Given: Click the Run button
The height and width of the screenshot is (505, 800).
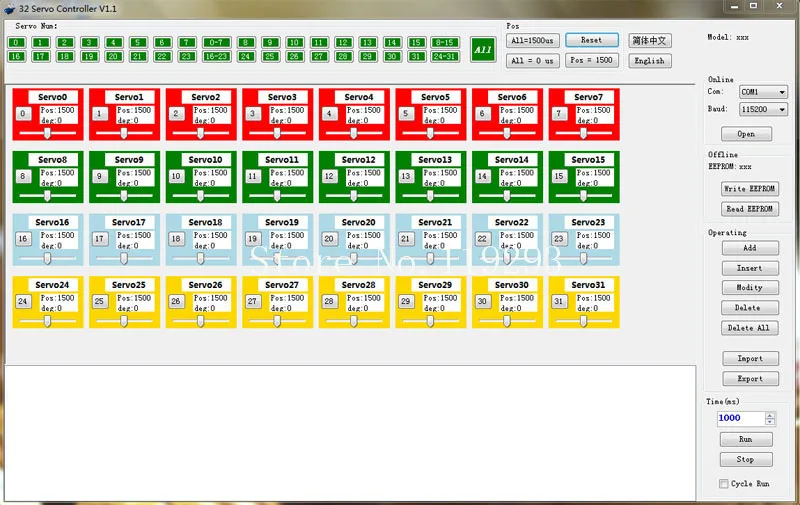Looking at the screenshot, I should tap(746, 439).
